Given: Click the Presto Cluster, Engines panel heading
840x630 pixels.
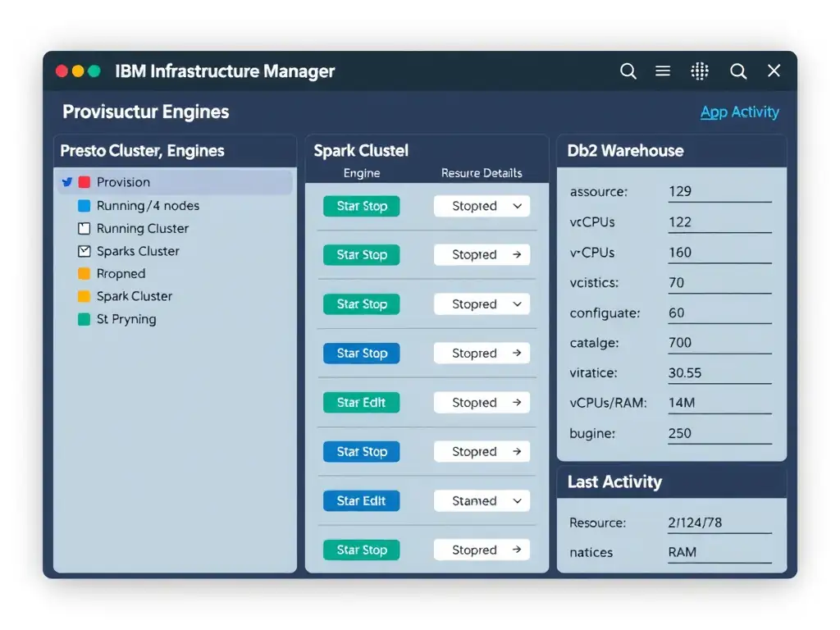Looking at the screenshot, I should pos(142,151).
